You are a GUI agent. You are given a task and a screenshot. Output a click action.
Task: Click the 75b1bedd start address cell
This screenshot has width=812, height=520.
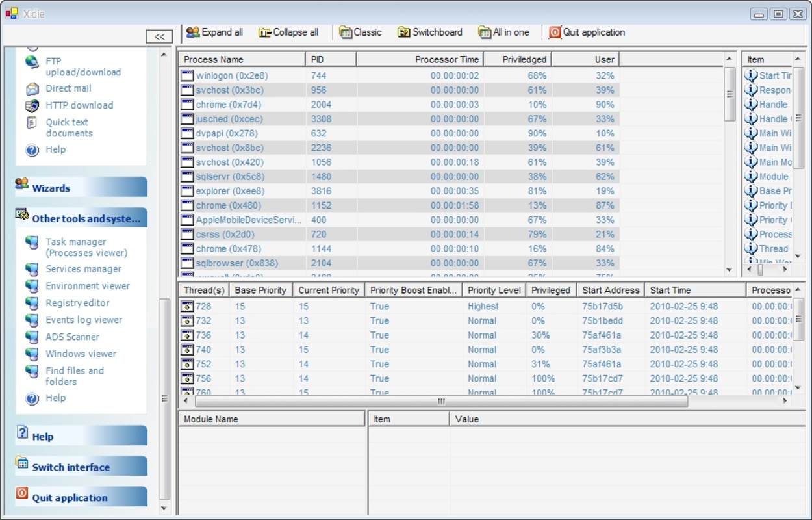[602, 320]
